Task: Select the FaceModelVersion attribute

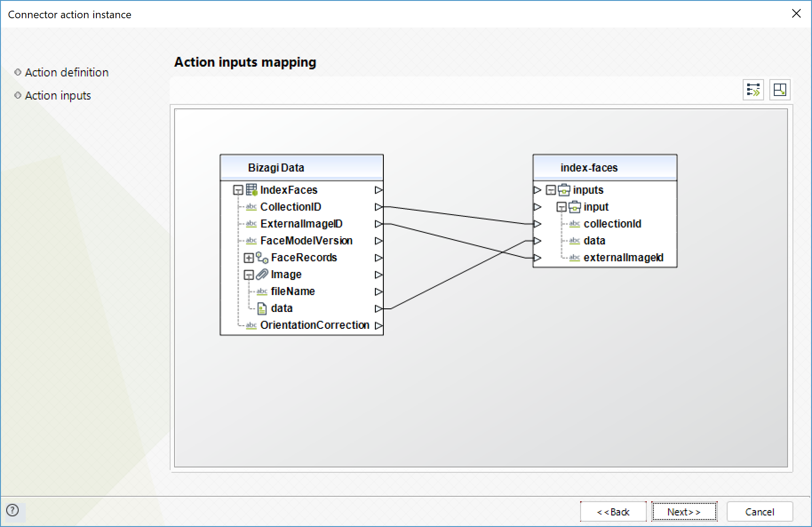Action: pos(306,241)
